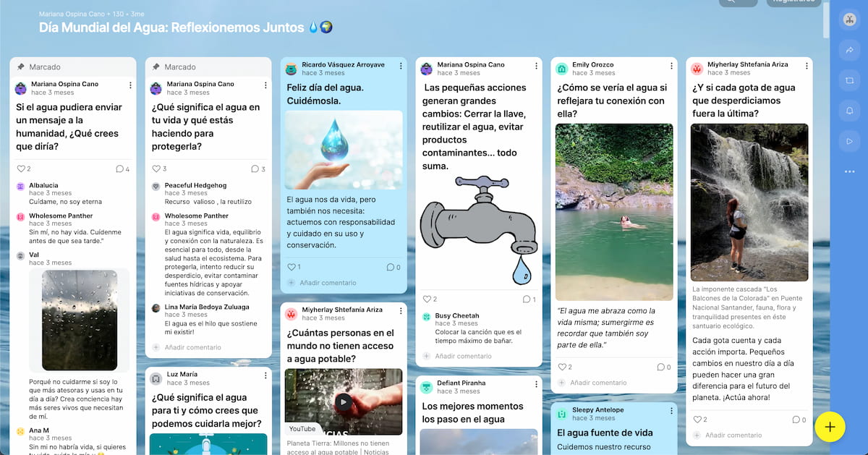This screenshot has height=455, width=868.
Task: Open the waterfall photo
Action: coord(749,203)
